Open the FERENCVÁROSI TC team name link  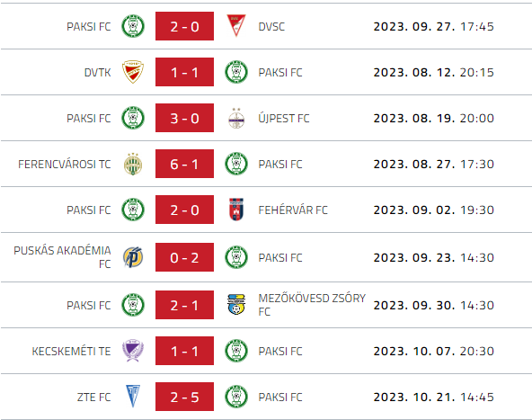(x=65, y=164)
